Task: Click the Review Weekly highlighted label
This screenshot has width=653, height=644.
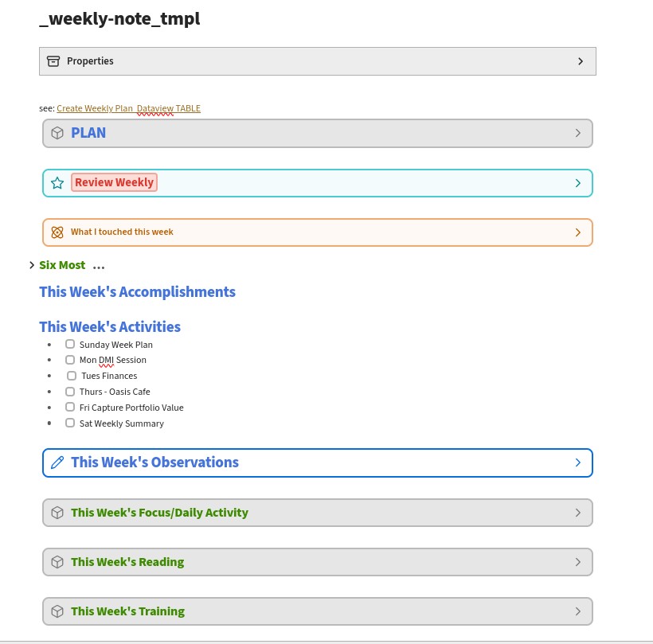Action: click(x=114, y=182)
